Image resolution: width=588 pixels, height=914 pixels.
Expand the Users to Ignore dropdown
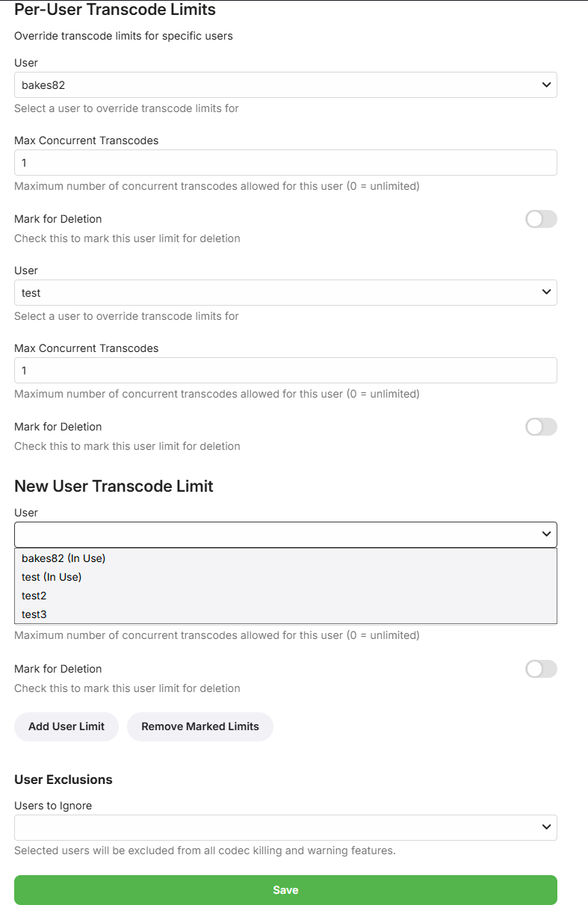[285, 827]
